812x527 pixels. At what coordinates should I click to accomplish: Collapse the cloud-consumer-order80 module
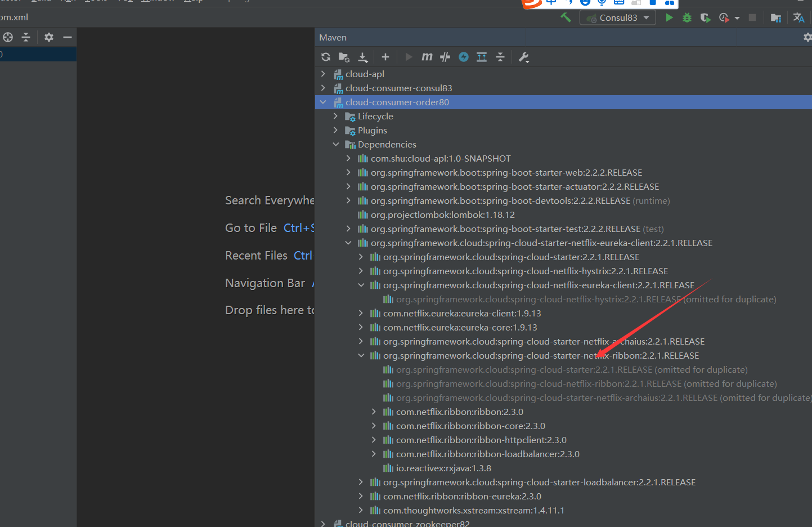pyautogui.click(x=323, y=102)
